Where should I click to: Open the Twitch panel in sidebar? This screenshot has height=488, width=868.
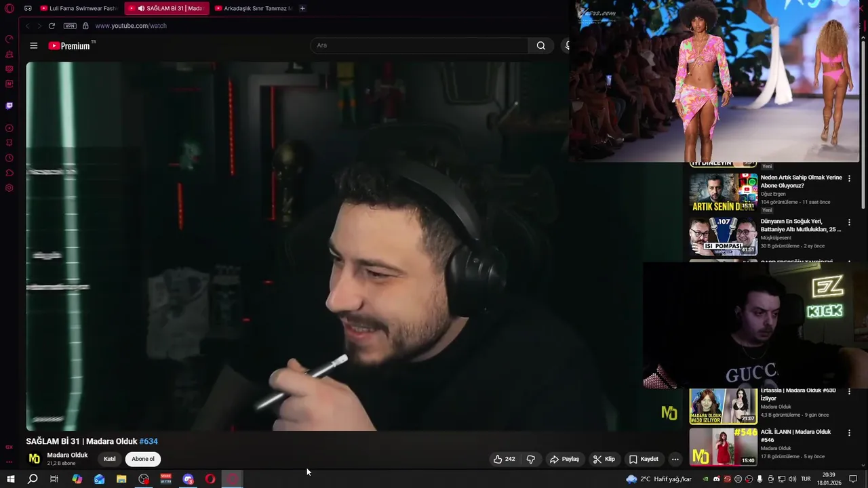9,106
